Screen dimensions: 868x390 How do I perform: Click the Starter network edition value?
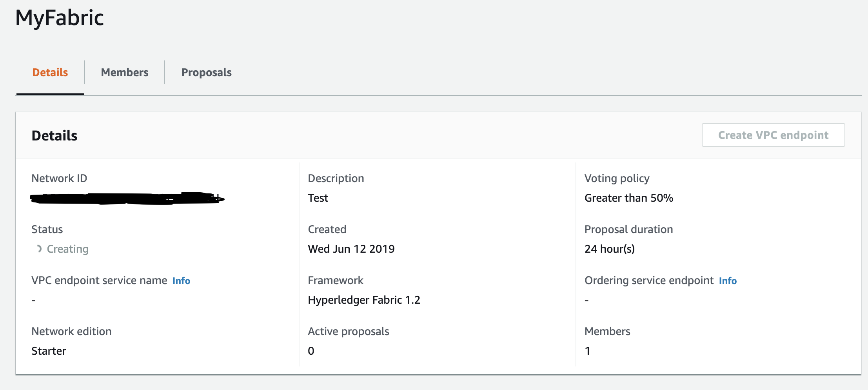click(49, 351)
